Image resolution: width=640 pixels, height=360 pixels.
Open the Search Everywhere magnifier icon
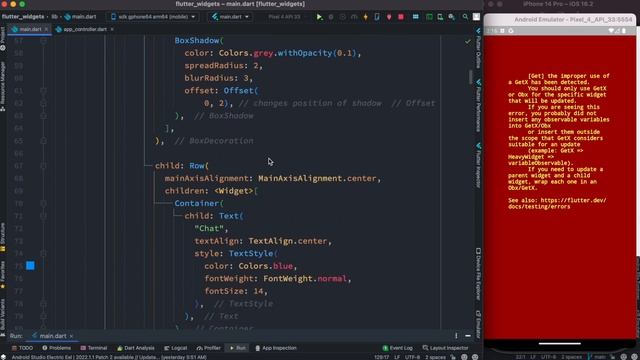[465, 17]
